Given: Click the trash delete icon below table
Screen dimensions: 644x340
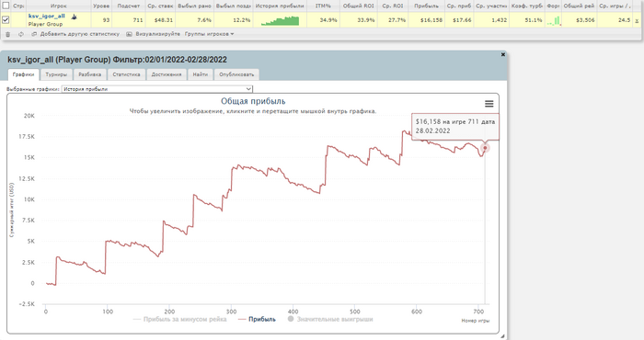Looking at the screenshot, I should click(7, 34).
